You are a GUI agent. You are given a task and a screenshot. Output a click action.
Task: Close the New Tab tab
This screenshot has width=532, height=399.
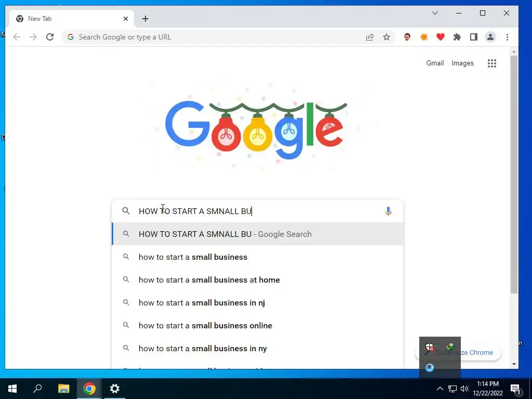126,19
